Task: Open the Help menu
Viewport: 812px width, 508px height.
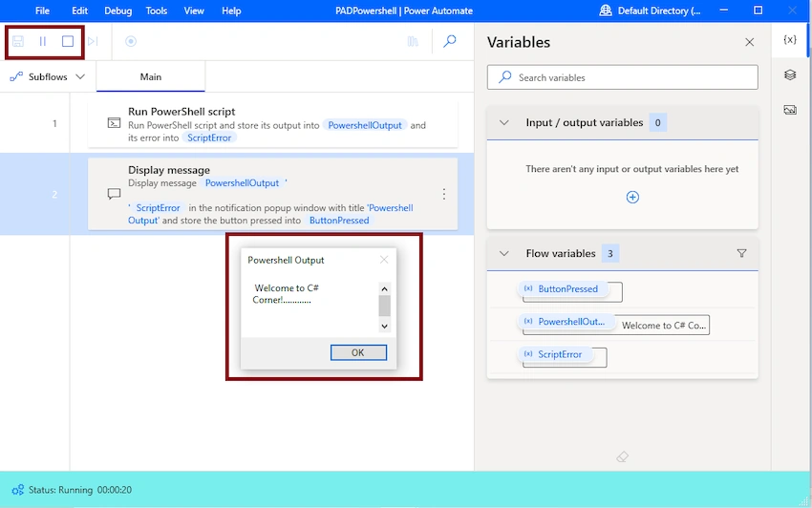Action: pyautogui.click(x=231, y=11)
